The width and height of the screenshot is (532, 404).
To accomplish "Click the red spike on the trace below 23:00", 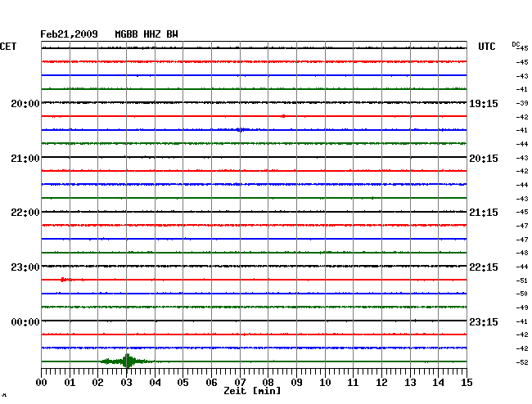I will (x=65, y=280).
